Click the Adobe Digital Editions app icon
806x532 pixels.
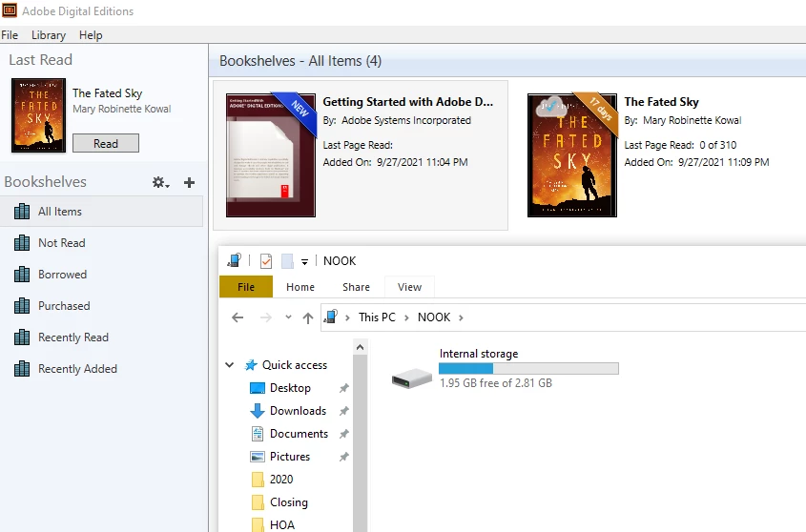pos(10,10)
